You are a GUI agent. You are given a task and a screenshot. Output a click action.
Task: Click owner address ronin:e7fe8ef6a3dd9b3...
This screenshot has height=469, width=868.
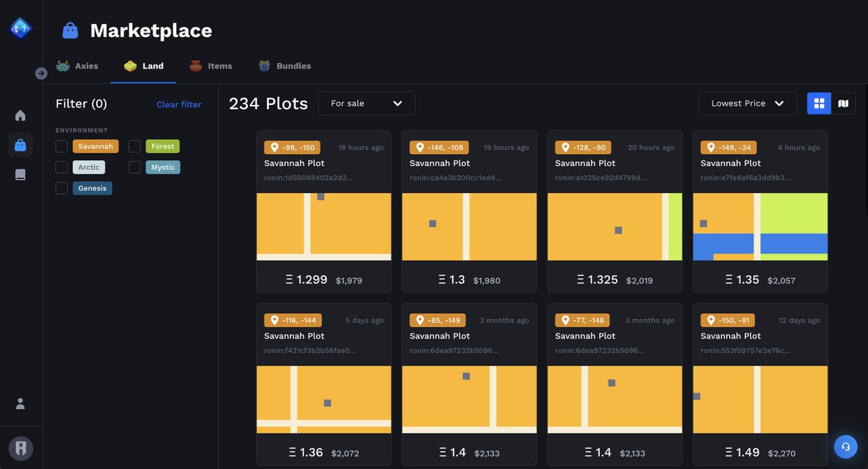click(746, 177)
